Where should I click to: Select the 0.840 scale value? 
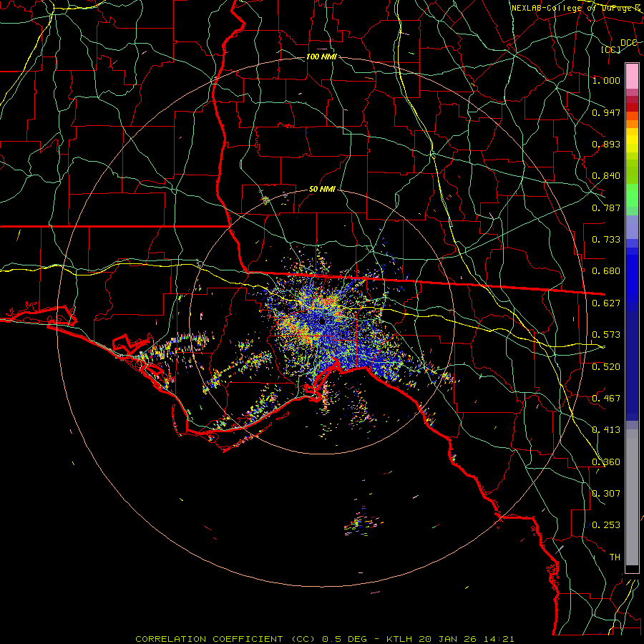(x=606, y=176)
